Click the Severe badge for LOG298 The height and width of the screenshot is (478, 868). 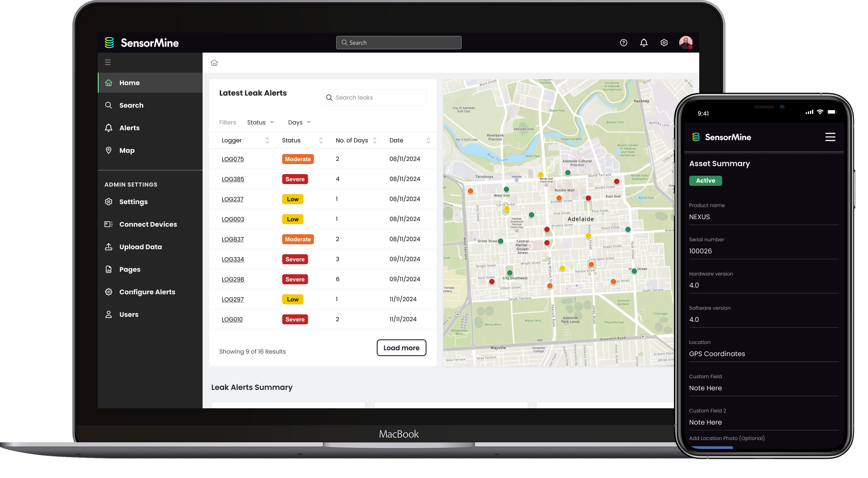[295, 279]
